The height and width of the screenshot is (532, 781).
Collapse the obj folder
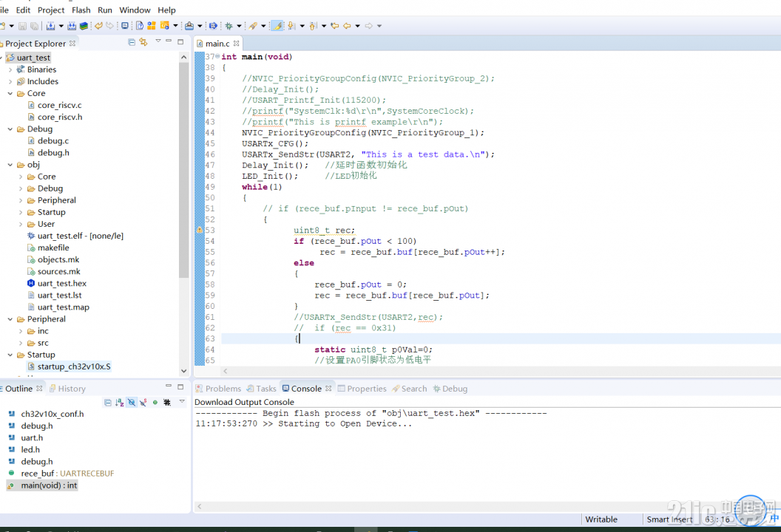tap(10, 165)
